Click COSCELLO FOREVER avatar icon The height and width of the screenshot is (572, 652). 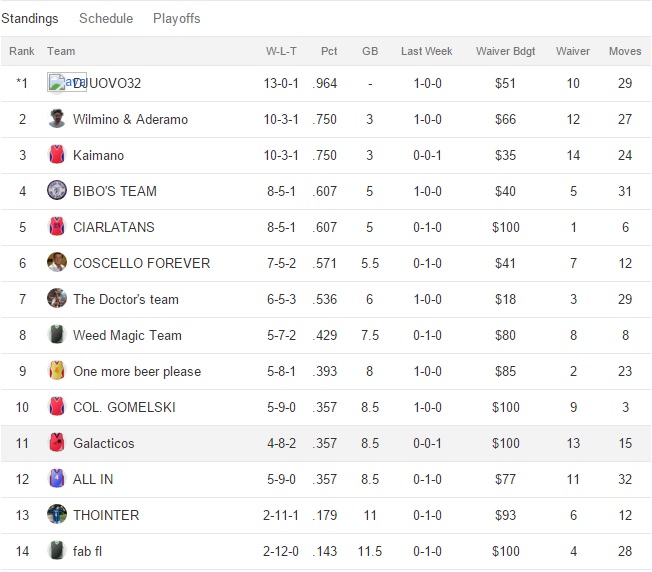pos(57,263)
